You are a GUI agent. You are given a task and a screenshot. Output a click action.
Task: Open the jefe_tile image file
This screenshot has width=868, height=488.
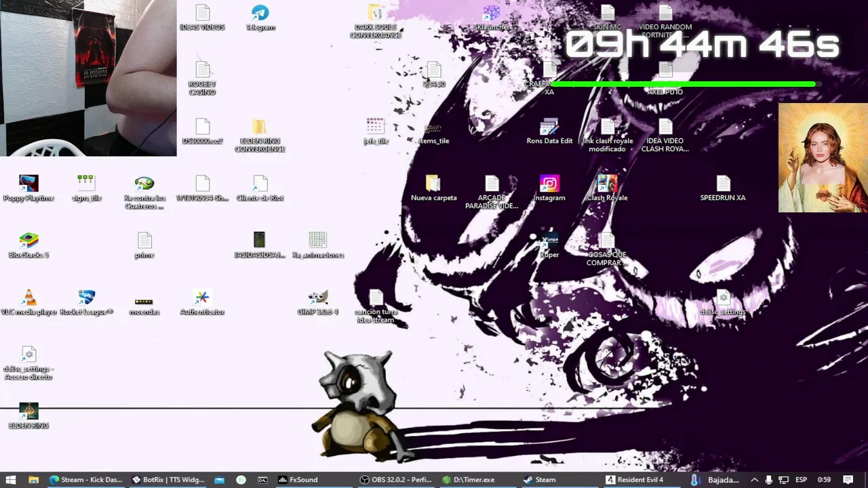[376, 131]
